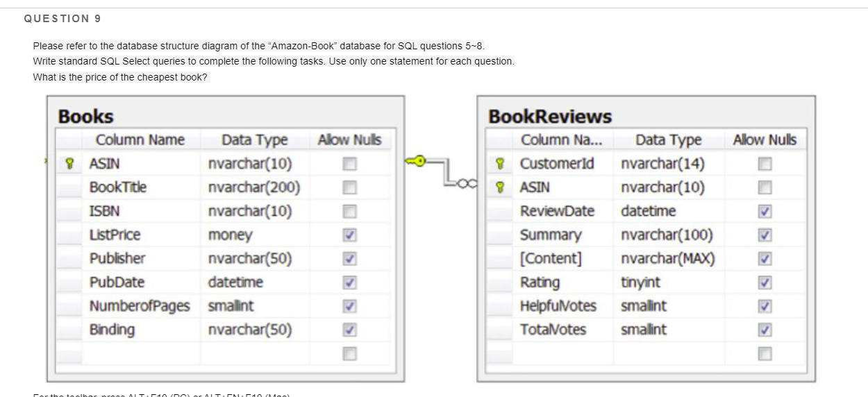
Task: Click the nvarchar(14) data type cell
Action: (662, 164)
